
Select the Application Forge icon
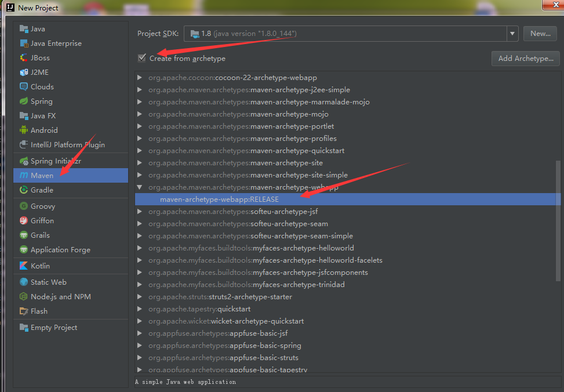pyautogui.click(x=24, y=249)
